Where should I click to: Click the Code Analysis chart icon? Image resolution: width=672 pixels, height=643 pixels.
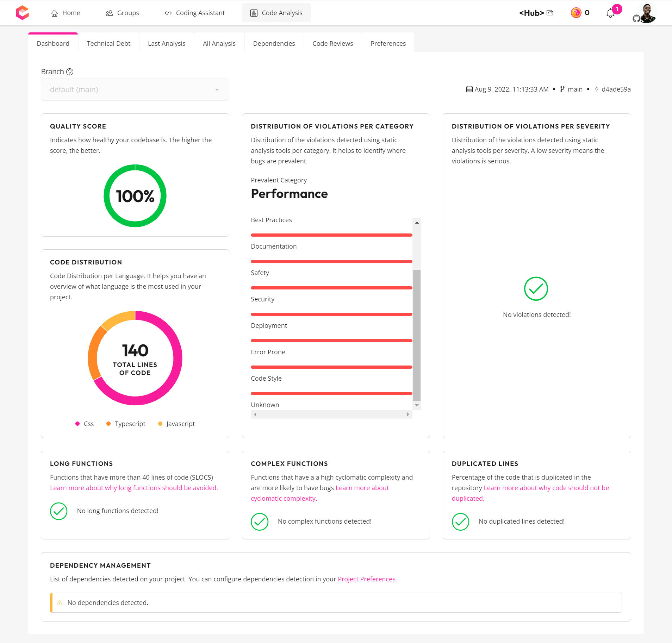pos(253,13)
